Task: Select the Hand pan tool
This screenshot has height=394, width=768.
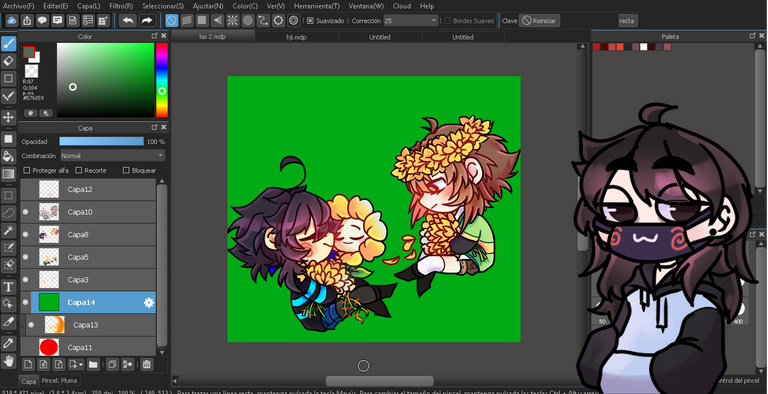Action: click(x=8, y=361)
